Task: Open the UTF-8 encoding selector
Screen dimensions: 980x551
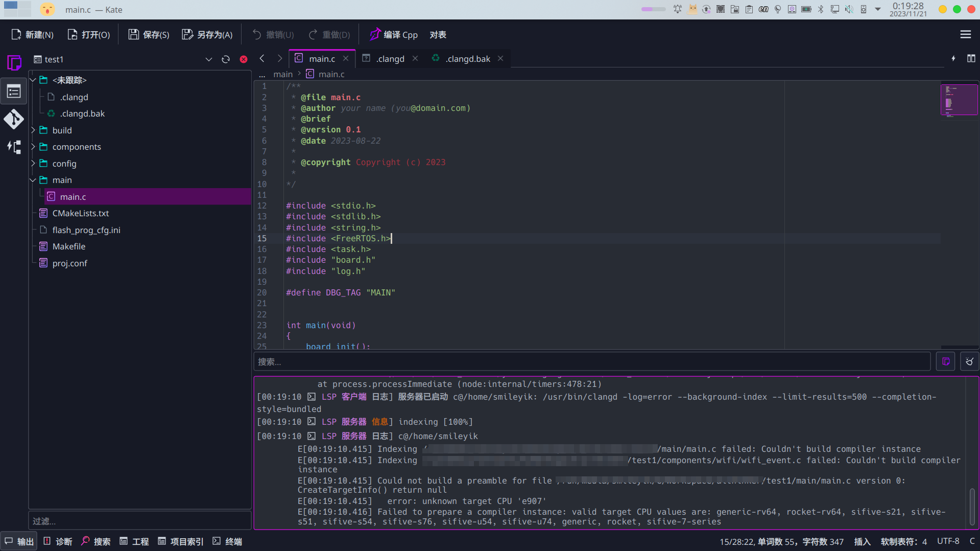Action: (x=948, y=542)
